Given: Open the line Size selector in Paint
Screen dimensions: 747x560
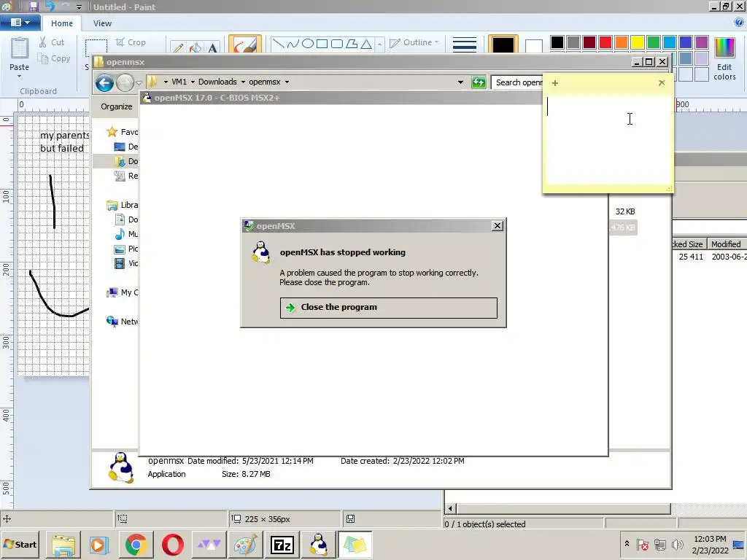Looking at the screenshot, I should (x=465, y=44).
